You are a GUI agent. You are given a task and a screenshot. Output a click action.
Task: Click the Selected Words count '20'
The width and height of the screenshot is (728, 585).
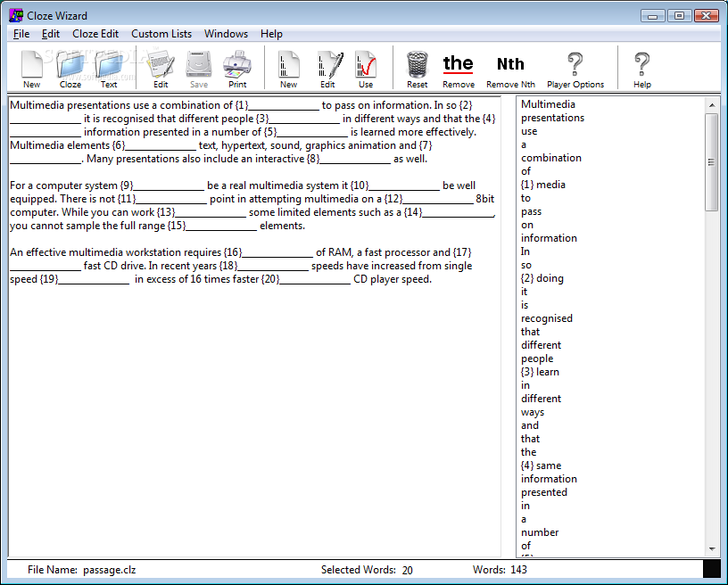pos(407,570)
